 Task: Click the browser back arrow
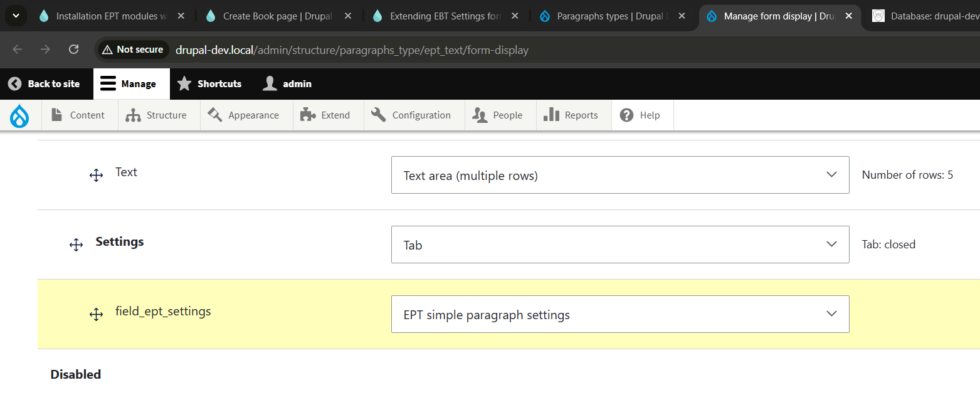point(18,50)
